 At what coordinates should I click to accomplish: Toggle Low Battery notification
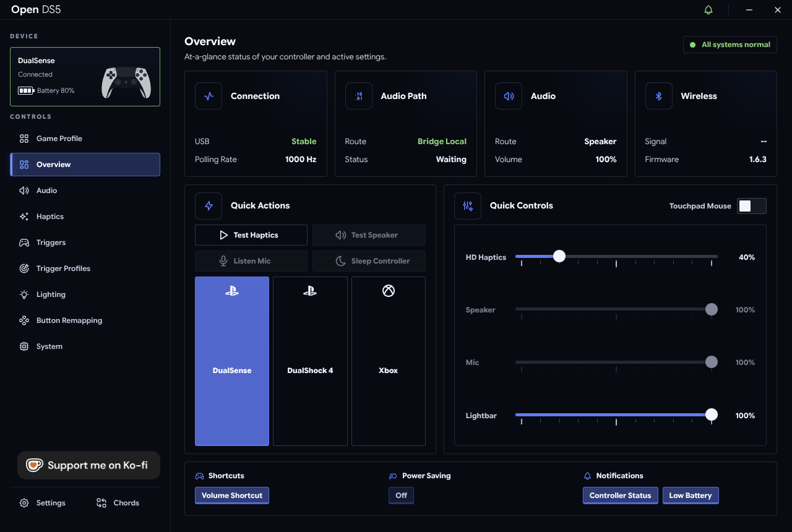691,496
